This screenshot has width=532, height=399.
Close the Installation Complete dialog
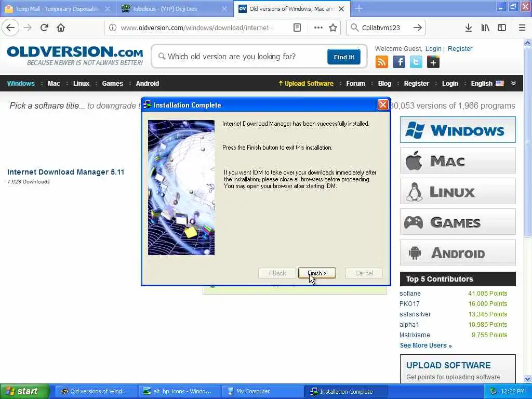383,105
